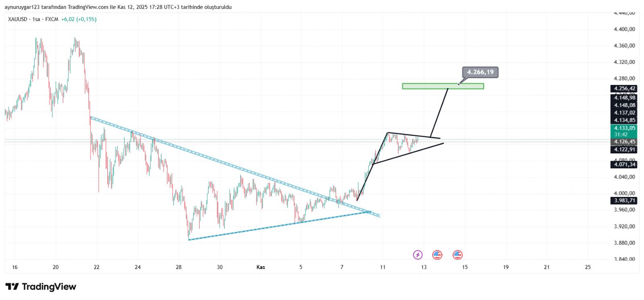Image resolution: width=644 pixels, height=300 pixels.
Task: Click date 13 on the time axis
Action: pyautogui.click(x=424, y=267)
